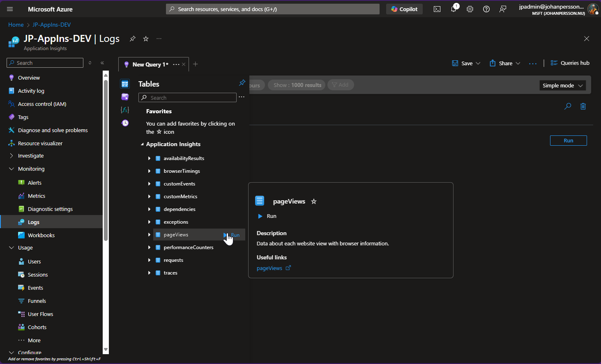Open the Help question mark icon
Viewport: 601px width, 364px height.
486,9
